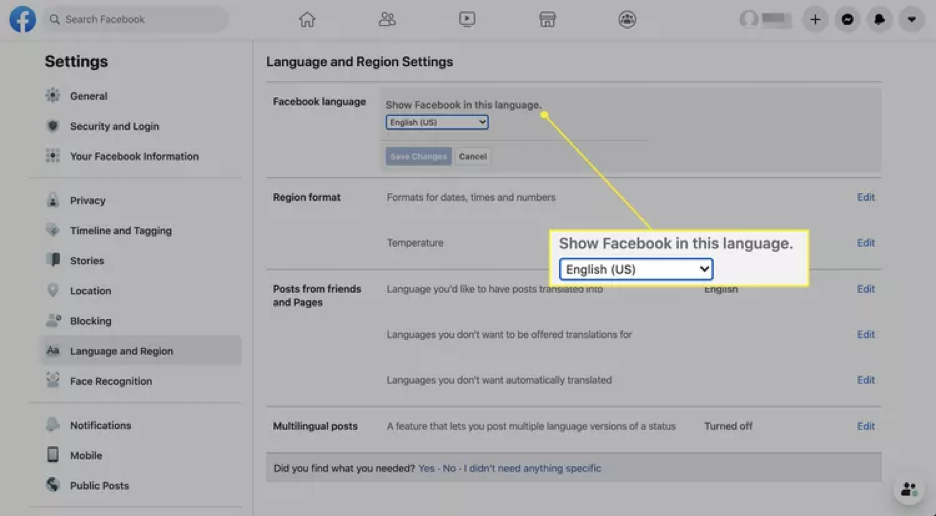Expand the Account dropdown arrow
The image size is (936, 516).
910,19
